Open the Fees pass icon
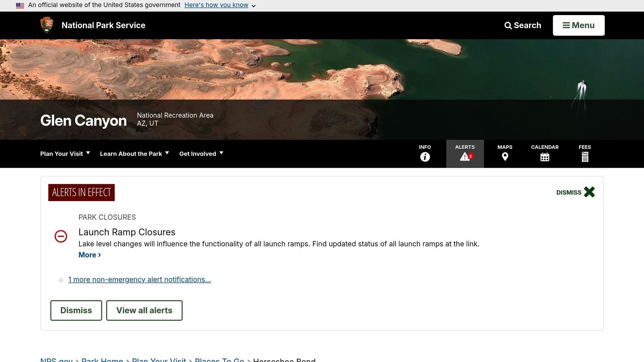 click(x=585, y=157)
